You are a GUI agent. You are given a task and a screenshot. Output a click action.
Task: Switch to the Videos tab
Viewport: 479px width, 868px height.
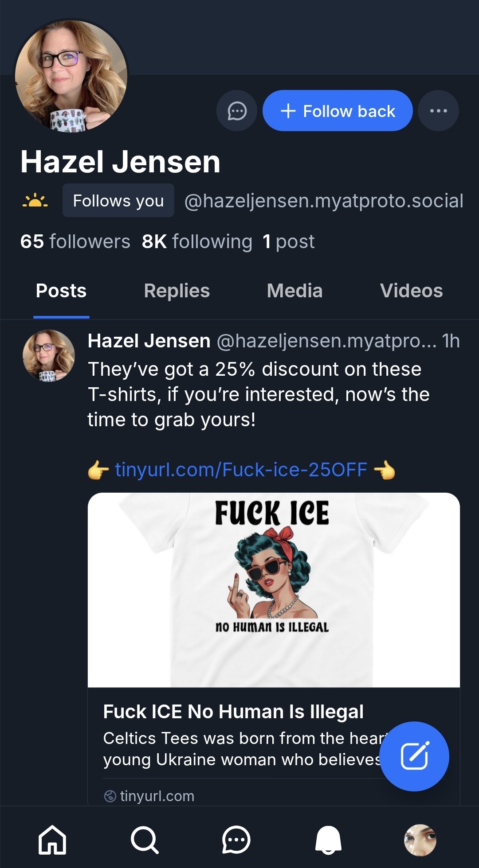click(411, 291)
